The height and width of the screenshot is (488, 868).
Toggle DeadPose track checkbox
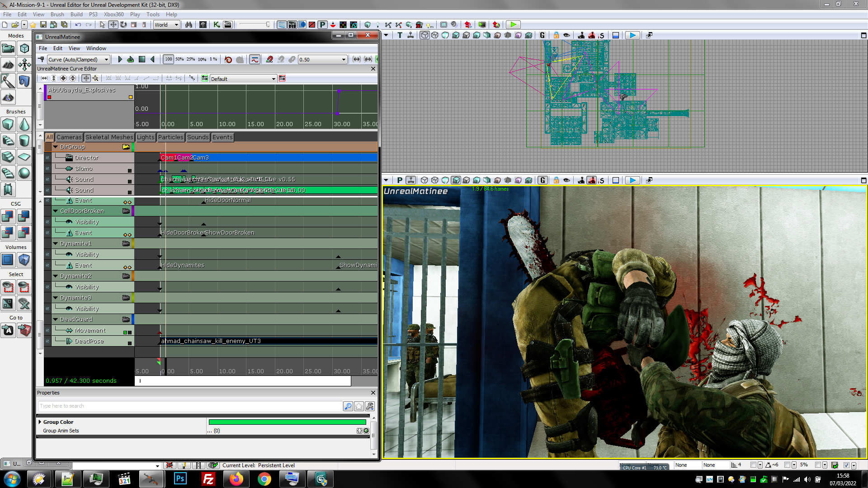click(x=47, y=341)
